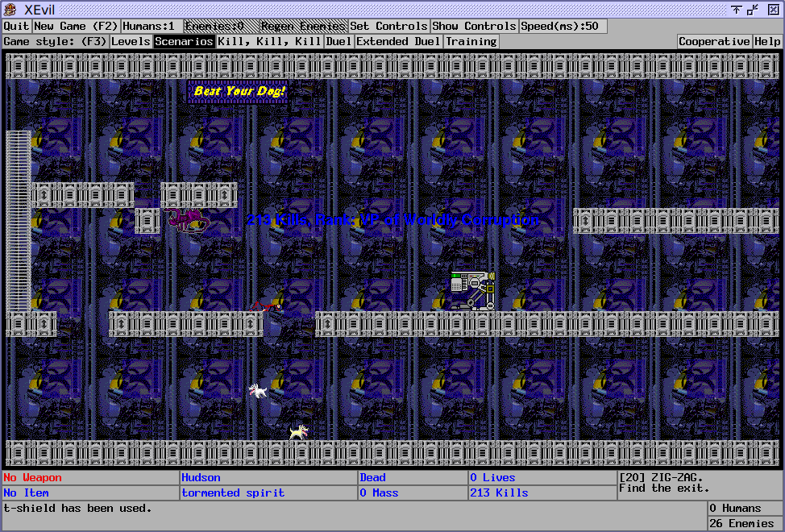Click the '26 Enemies' counter

742,523
